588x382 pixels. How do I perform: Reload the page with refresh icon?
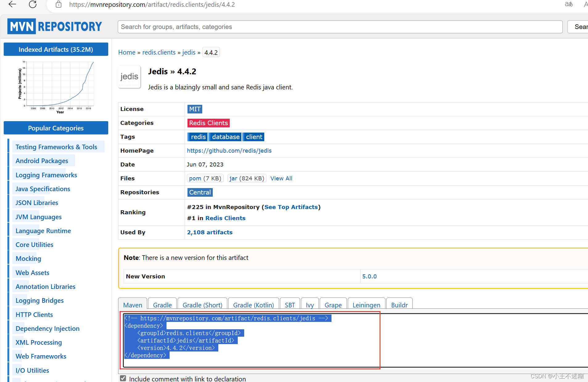[33, 4]
